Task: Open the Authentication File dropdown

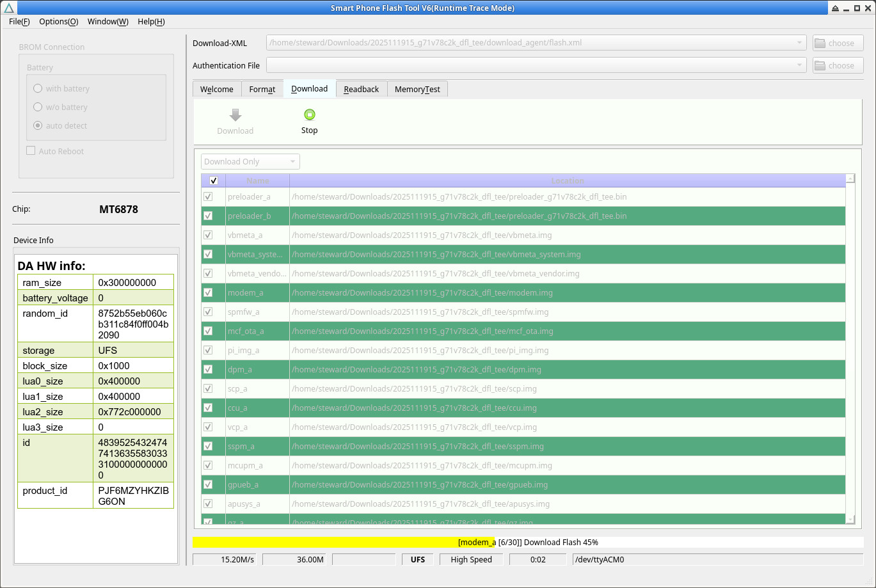Action: 799,66
